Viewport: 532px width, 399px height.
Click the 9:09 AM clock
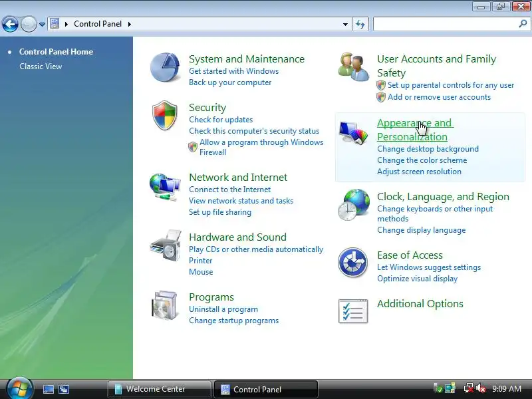507,388
